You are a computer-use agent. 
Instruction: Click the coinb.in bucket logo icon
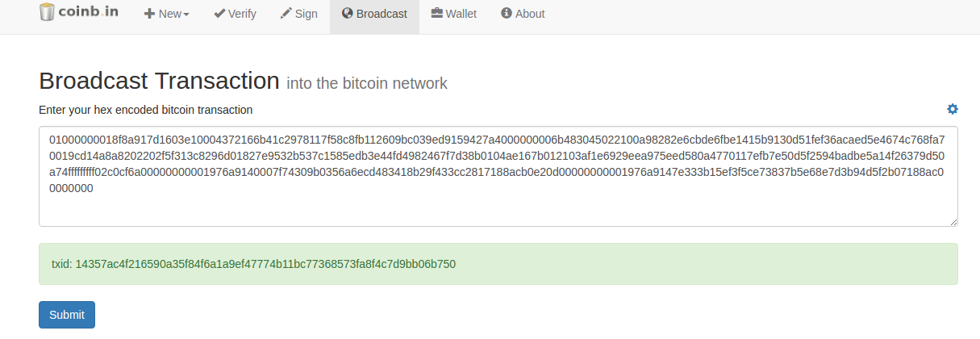click(x=47, y=12)
